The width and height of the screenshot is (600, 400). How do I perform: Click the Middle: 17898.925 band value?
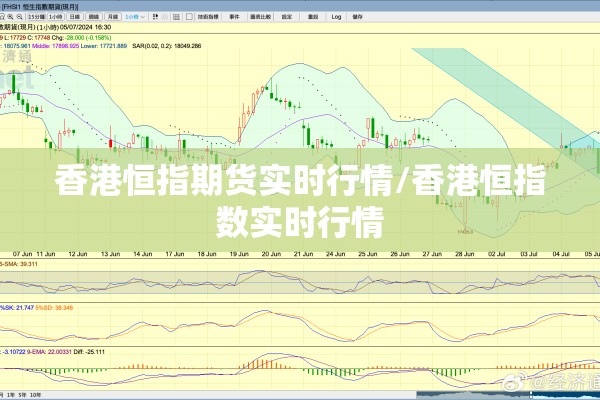point(55,46)
